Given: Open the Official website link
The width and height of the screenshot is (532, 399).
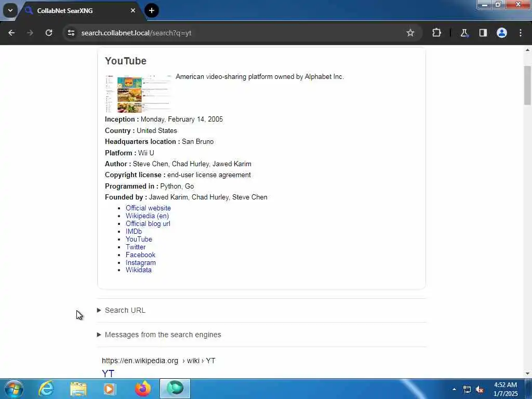Looking at the screenshot, I should pos(148,208).
